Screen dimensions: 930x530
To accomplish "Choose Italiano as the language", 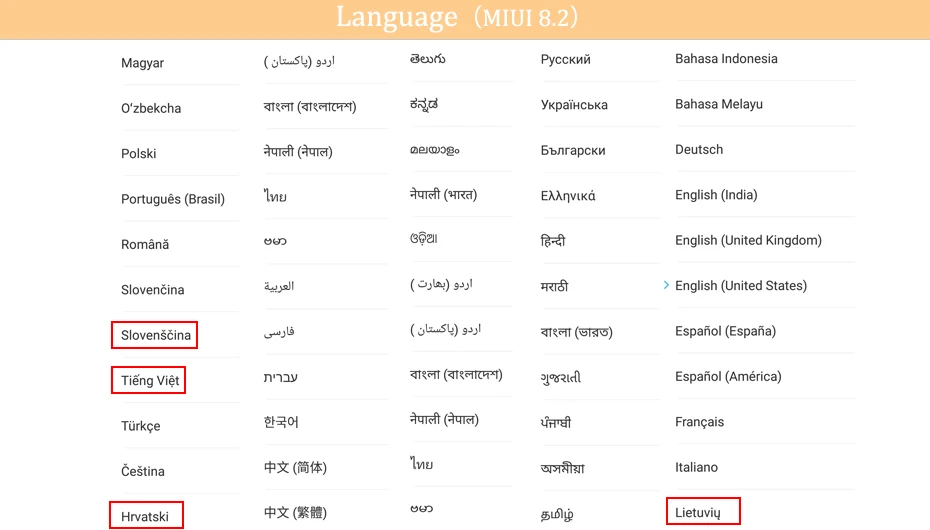I will tap(696, 467).
